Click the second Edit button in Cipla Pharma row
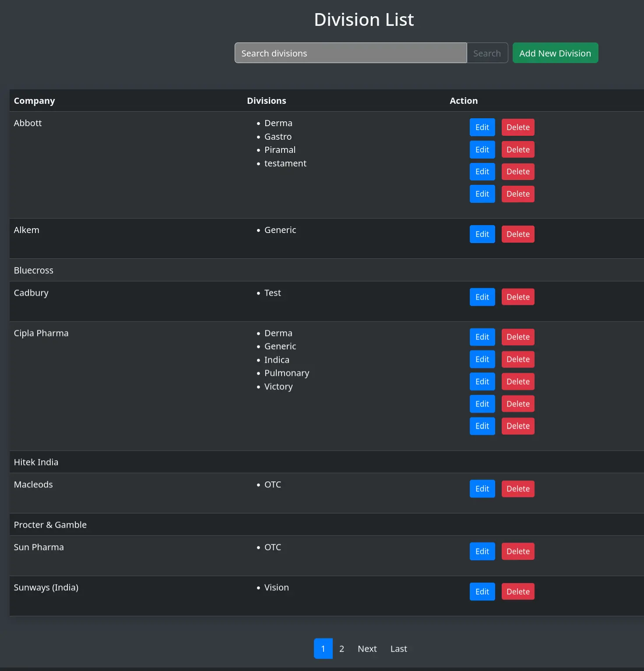The image size is (644, 671). (482, 360)
